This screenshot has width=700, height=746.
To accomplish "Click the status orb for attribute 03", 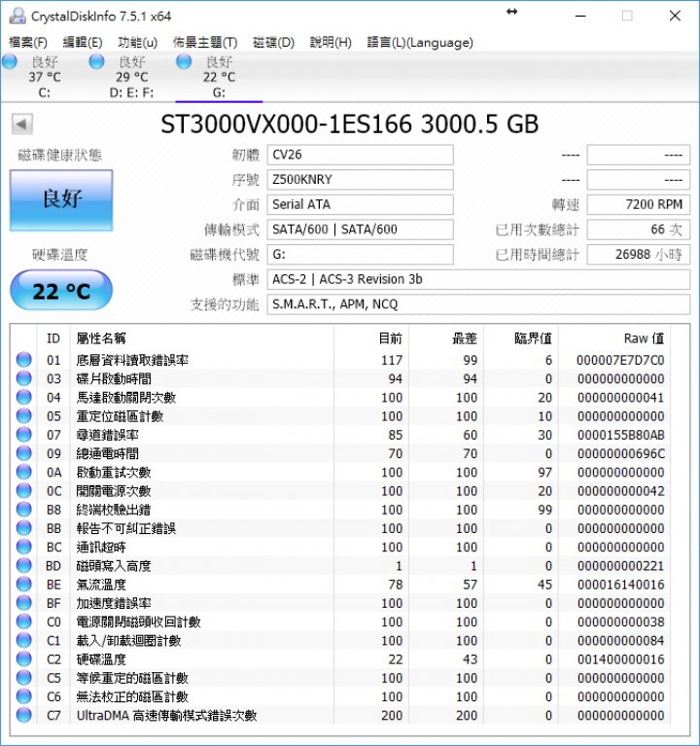I will [x=23, y=378].
